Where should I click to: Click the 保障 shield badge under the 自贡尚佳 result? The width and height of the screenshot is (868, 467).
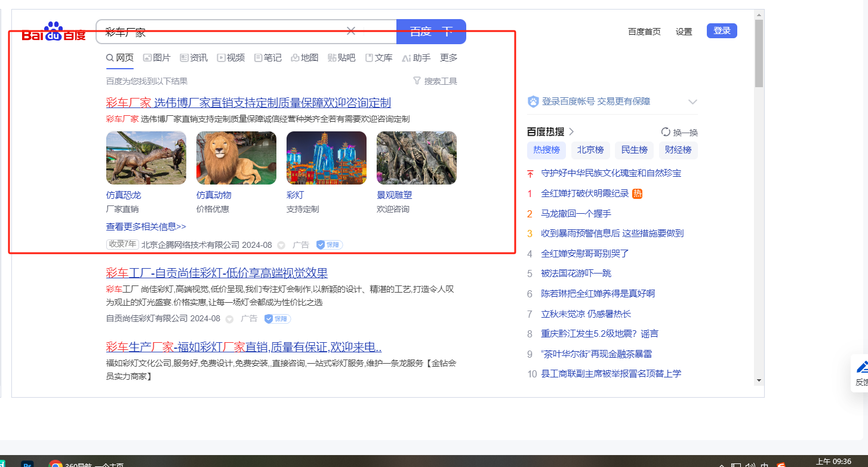coord(277,319)
